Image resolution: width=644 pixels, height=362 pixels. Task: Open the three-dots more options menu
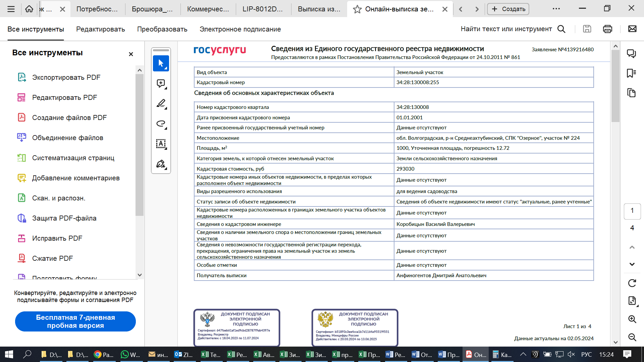(x=556, y=9)
